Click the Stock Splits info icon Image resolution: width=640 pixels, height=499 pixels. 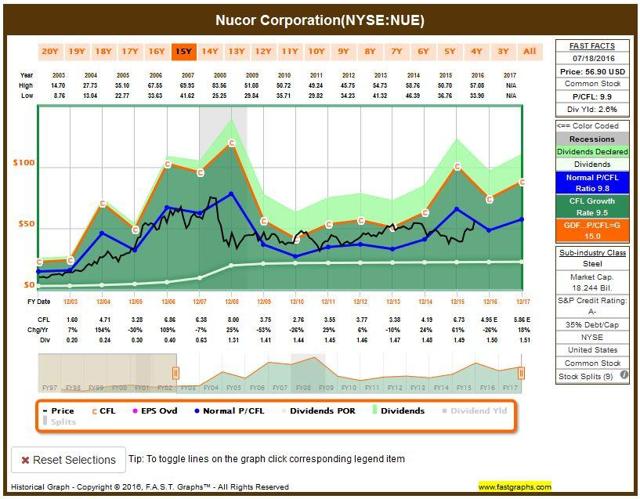[x=624, y=375]
